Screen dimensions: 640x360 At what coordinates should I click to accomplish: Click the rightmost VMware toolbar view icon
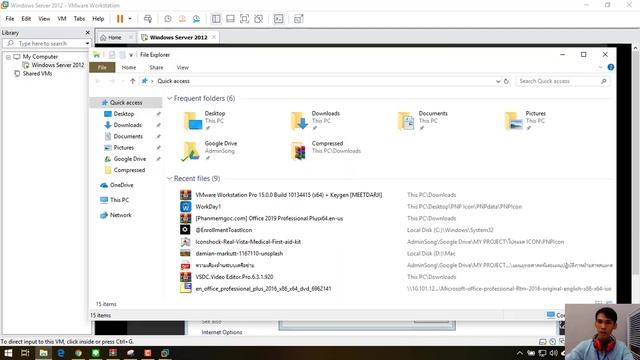[298, 19]
